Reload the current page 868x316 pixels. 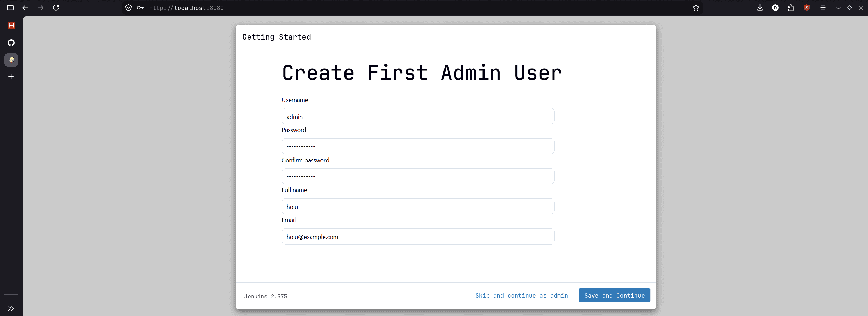pos(56,8)
